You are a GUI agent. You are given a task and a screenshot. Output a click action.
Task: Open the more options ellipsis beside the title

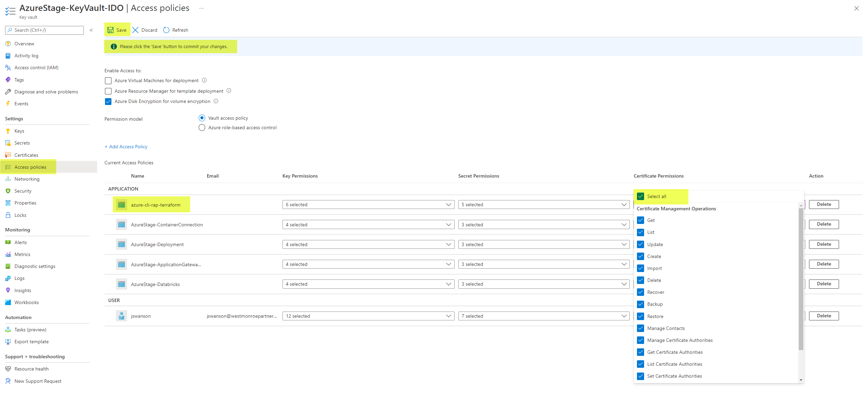click(201, 8)
